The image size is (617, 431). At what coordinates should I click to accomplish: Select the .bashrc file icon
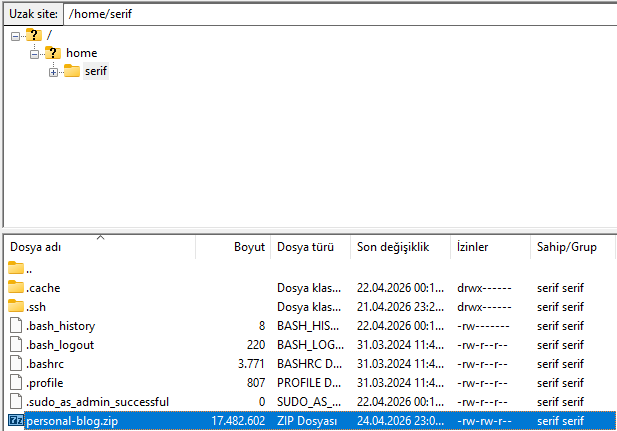click(x=16, y=363)
